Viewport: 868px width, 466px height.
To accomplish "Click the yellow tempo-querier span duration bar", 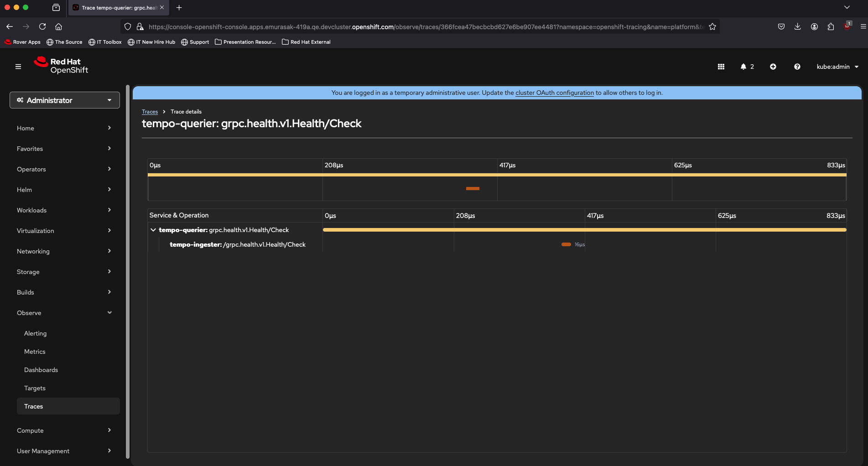I will [584, 230].
